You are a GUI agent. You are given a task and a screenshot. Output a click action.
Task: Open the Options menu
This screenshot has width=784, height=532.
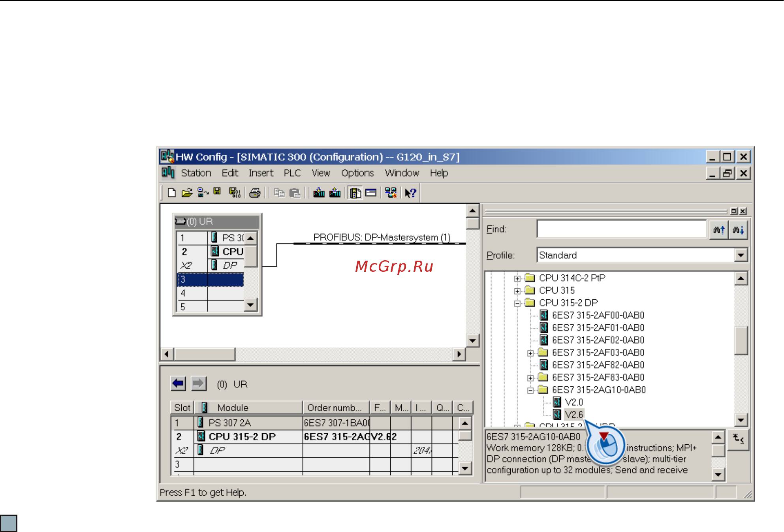click(357, 173)
